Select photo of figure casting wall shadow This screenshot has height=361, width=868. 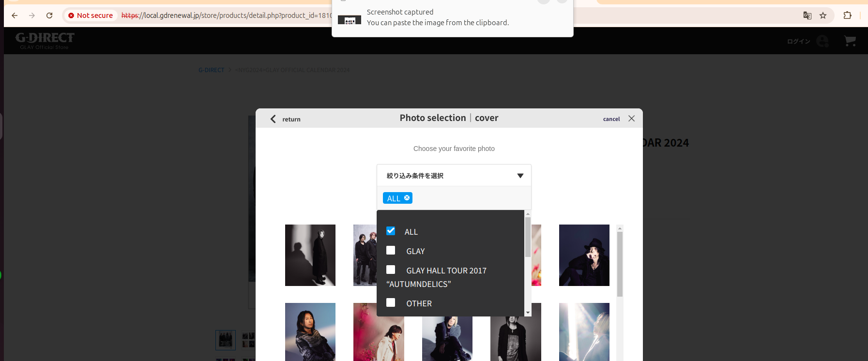tap(310, 255)
